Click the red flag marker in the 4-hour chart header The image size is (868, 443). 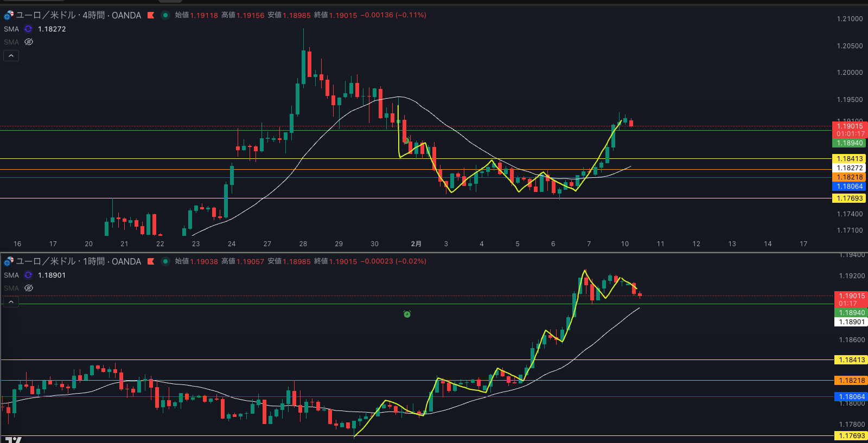tap(151, 15)
